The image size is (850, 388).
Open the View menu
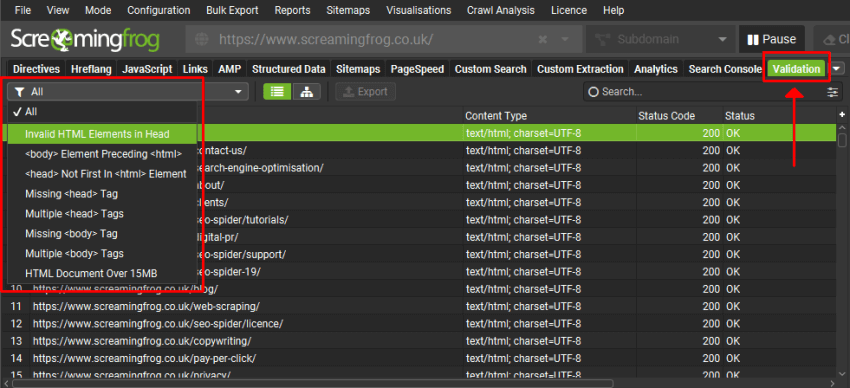[x=58, y=10]
